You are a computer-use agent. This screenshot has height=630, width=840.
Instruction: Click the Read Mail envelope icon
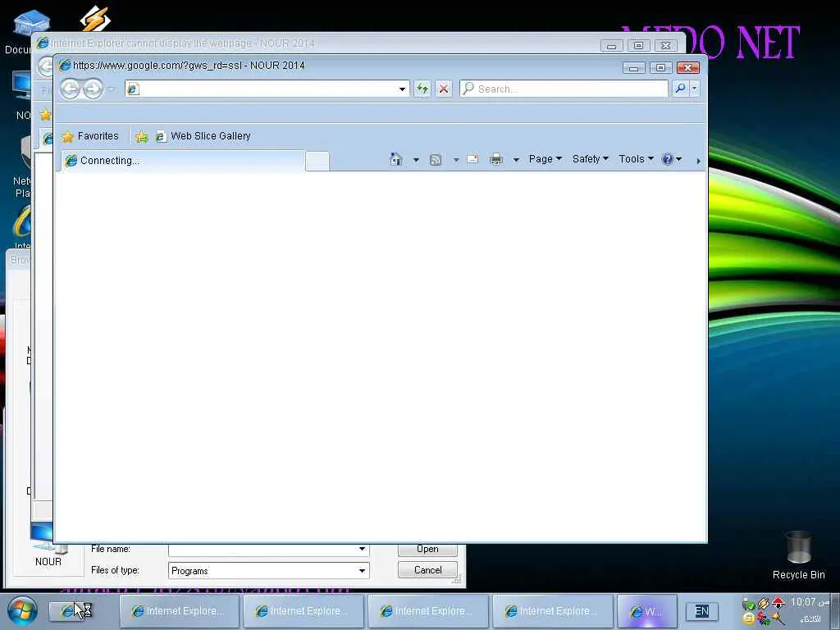[x=472, y=159]
